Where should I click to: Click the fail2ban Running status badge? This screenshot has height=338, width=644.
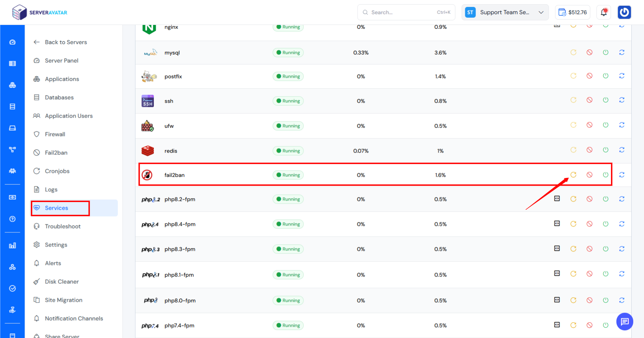[288, 175]
